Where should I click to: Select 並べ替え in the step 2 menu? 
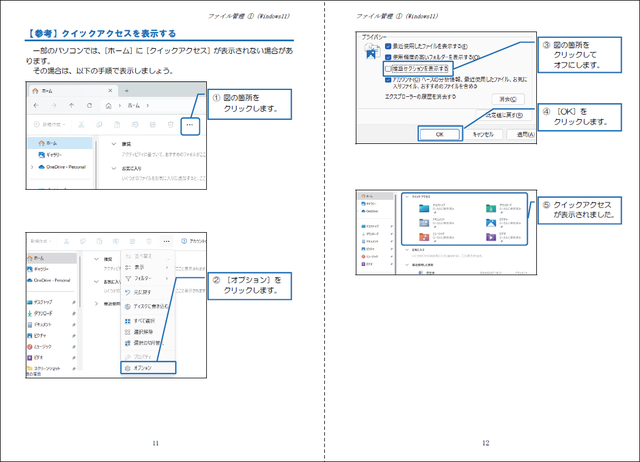point(148,256)
